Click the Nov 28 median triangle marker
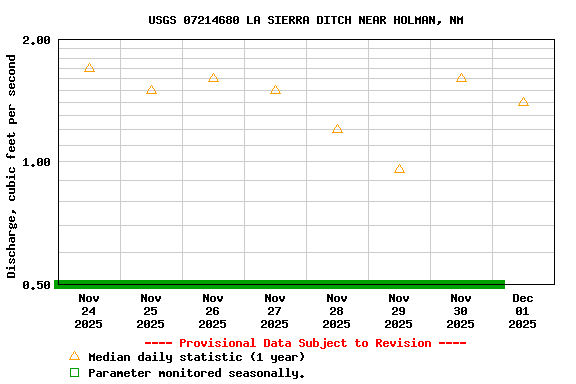This screenshot has height=384, width=576. [338, 129]
